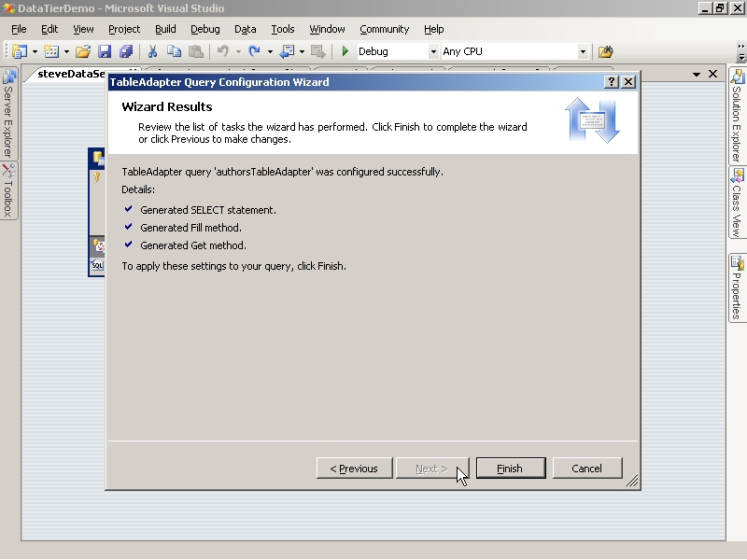The image size is (747, 560).
Task: Restore down the Visual Studio window
Action: [719, 8]
